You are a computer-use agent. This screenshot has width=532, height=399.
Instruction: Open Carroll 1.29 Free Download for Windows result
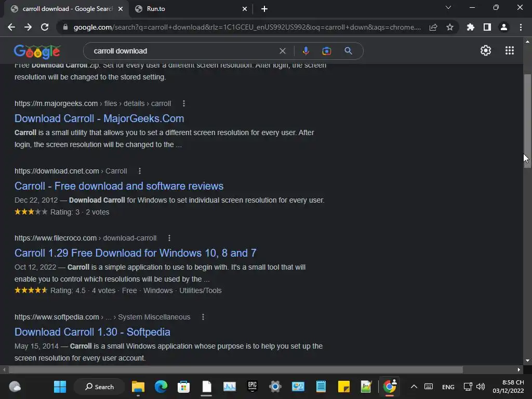pos(136,253)
